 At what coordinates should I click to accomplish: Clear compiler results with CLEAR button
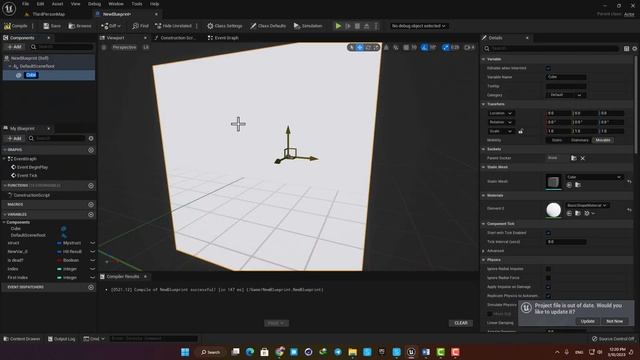(461, 323)
